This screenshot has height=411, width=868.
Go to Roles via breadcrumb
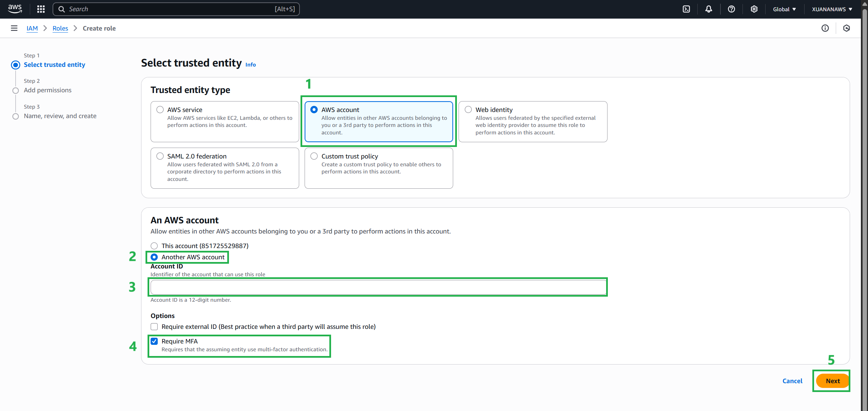click(60, 28)
